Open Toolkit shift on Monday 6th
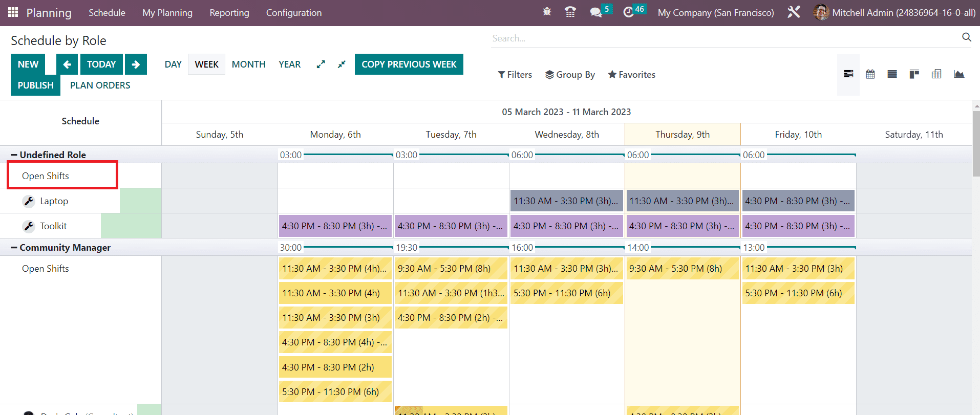The height and width of the screenshot is (415, 980). point(335,226)
